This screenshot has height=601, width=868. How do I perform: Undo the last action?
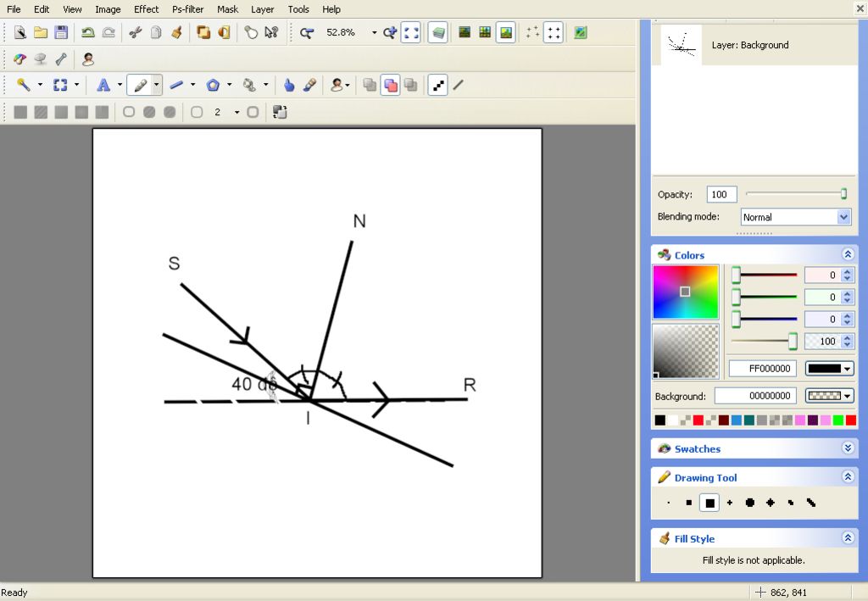point(87,33)
